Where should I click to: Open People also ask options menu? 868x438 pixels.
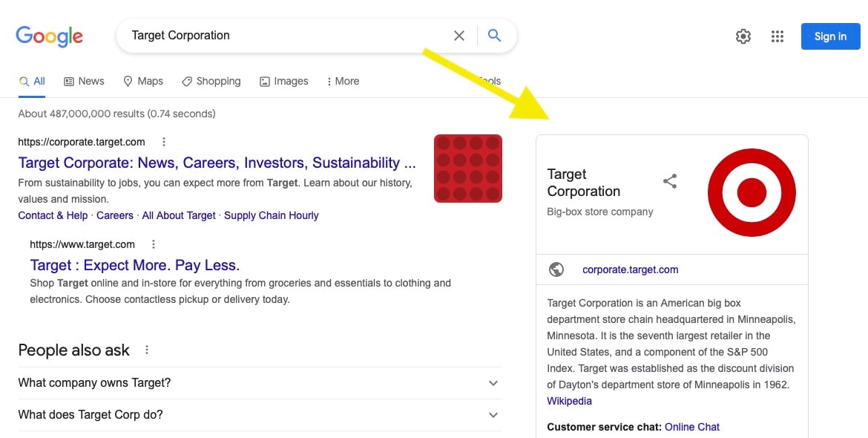[x=147, y=350]
